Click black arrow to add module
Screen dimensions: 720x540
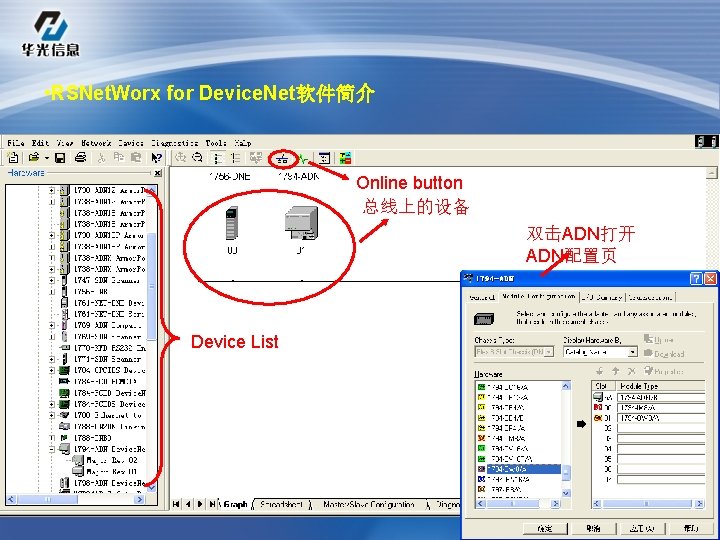pos(581,424)
